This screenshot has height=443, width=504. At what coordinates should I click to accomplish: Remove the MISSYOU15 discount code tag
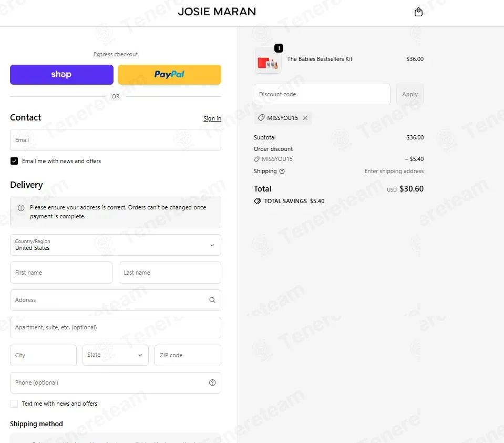(305, 118)
